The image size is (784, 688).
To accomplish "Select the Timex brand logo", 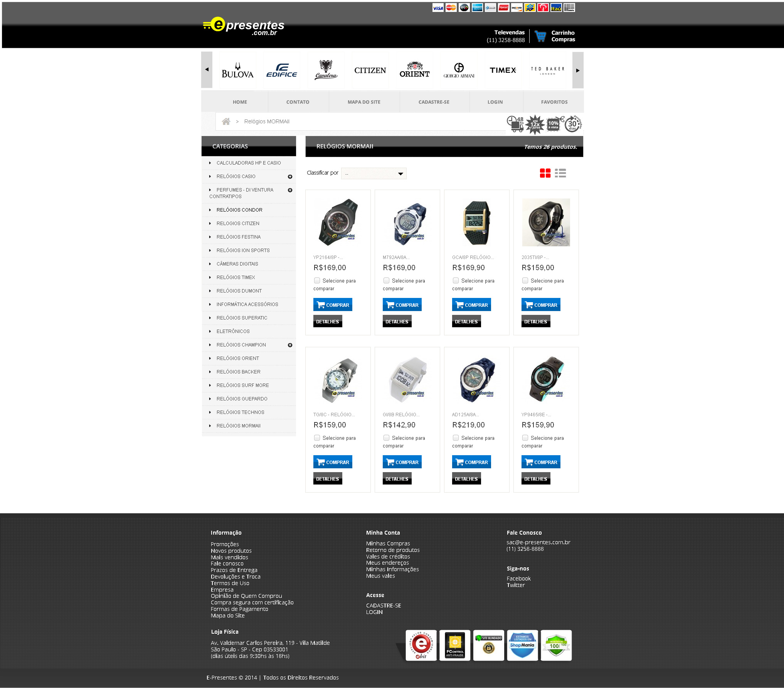I will tap(503, 70).
